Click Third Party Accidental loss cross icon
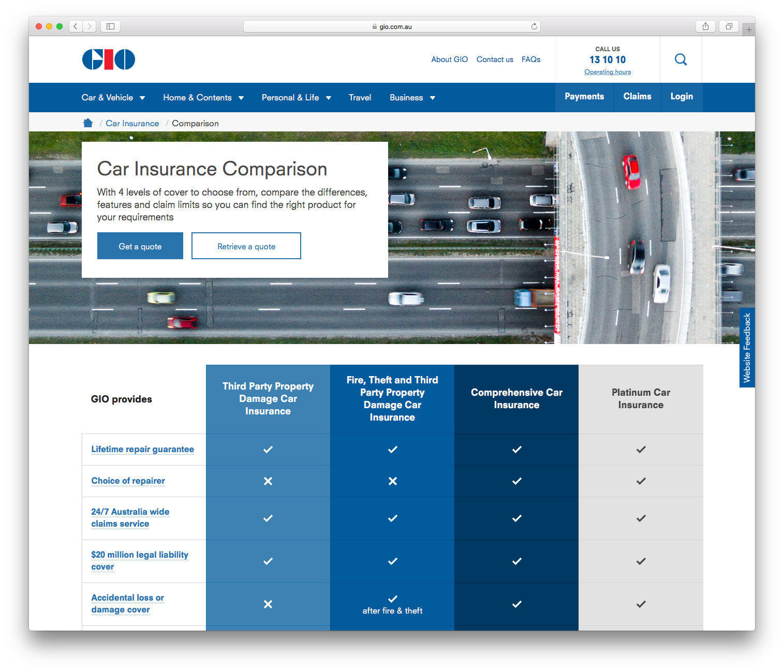Image resolution: width=784 pixels, height=672 pixels. (x=268, y=604)
